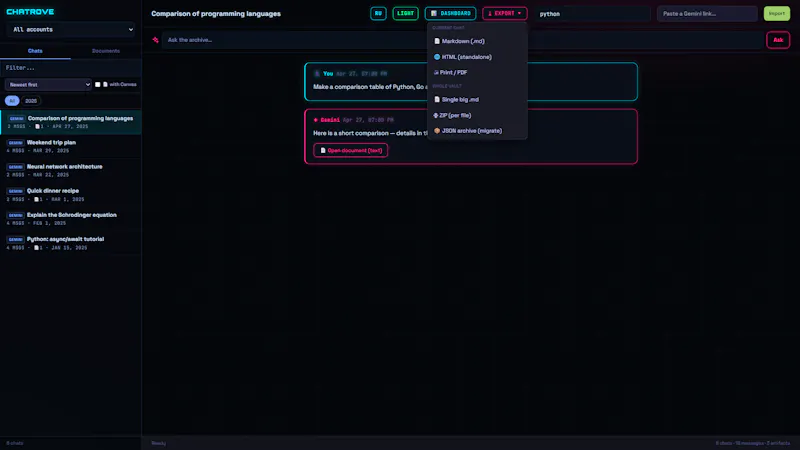
Task: Open the Weekend trip plan chat
Action: (x=71, y=146)
